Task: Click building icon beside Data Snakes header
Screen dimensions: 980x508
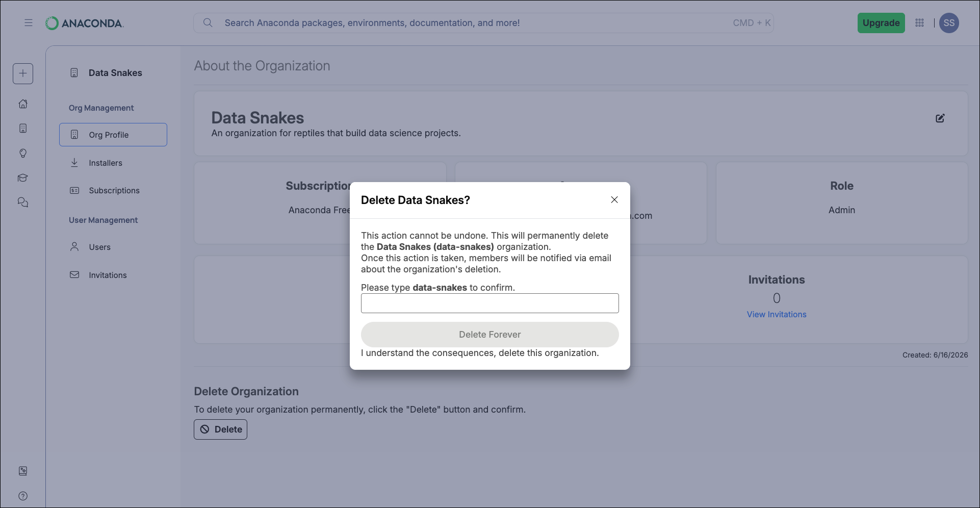Action: [x=74, y=73]
